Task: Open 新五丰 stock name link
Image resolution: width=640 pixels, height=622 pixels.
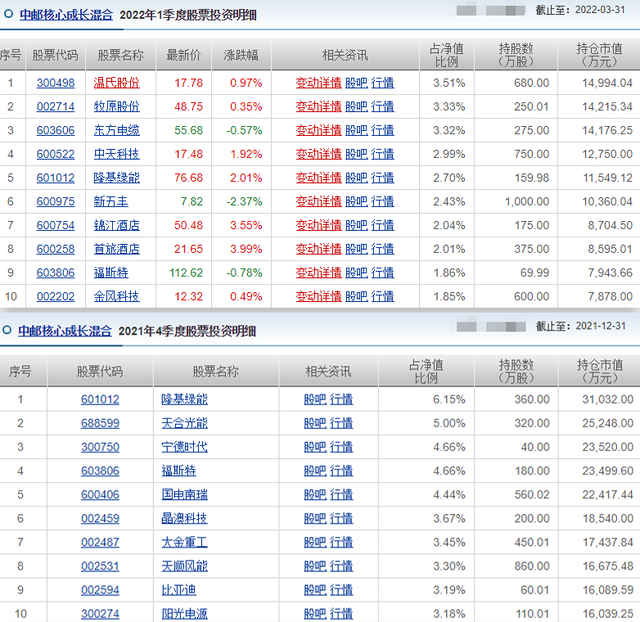Action: pos(111,201)
